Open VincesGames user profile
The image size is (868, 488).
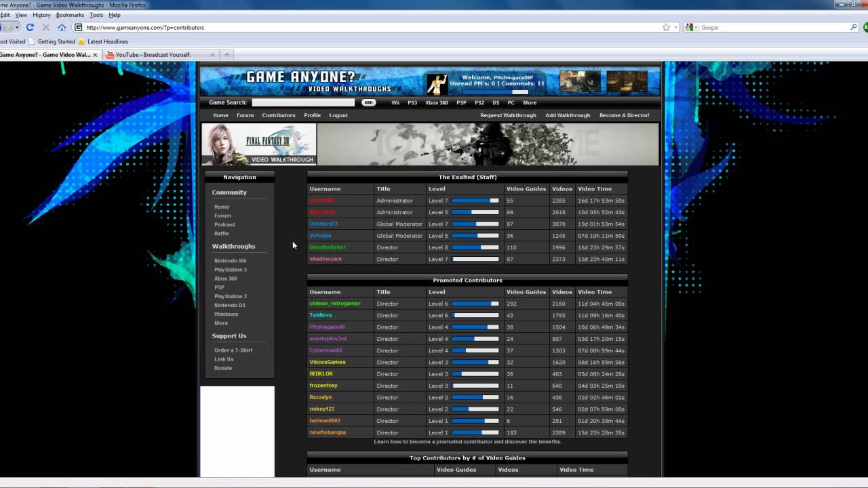coord(328,362)
